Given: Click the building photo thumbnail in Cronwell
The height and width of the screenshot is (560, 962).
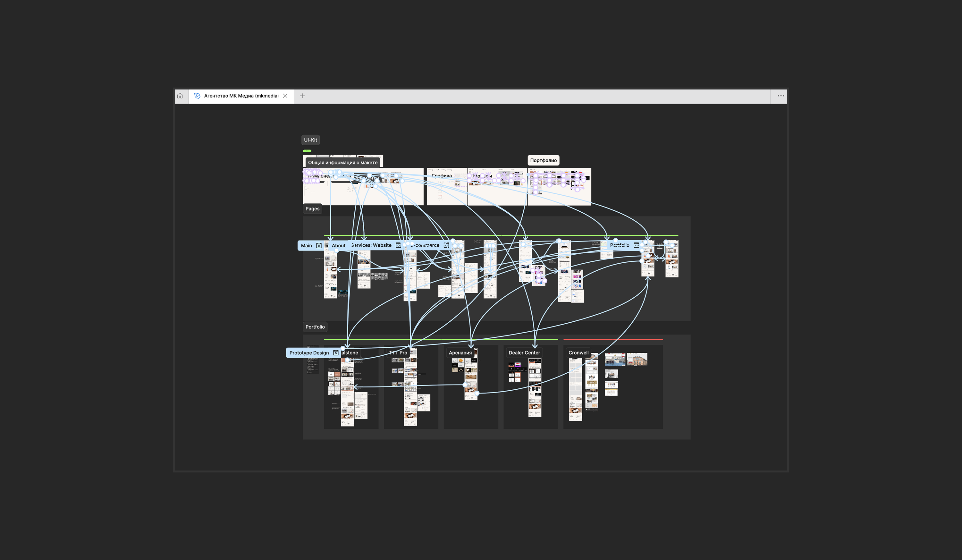Looking at the screenshot, I should click(x=637, y=360).
